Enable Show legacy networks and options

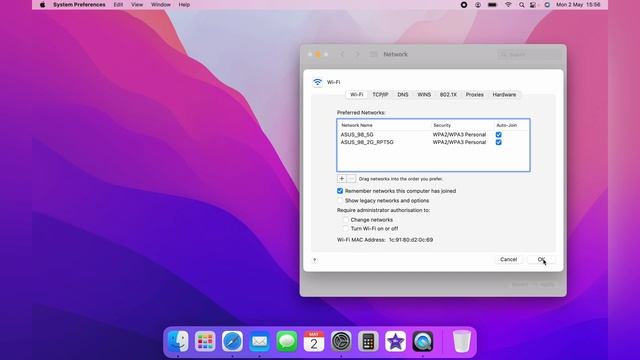(x=340, y=201)
